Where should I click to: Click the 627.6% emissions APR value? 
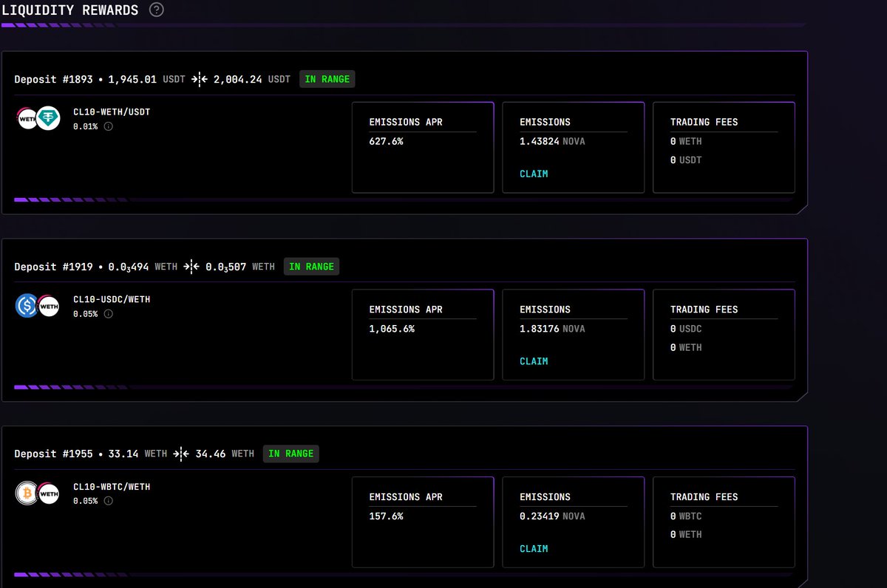(387, 141)
